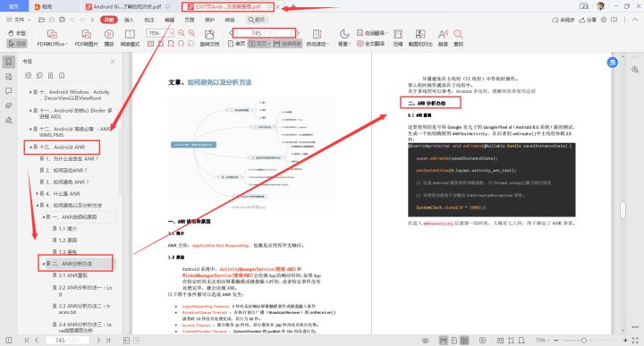Collapse the 二、ANR分析办法 bookmark
Screen dimensions: 644x346
pos(44,264)
